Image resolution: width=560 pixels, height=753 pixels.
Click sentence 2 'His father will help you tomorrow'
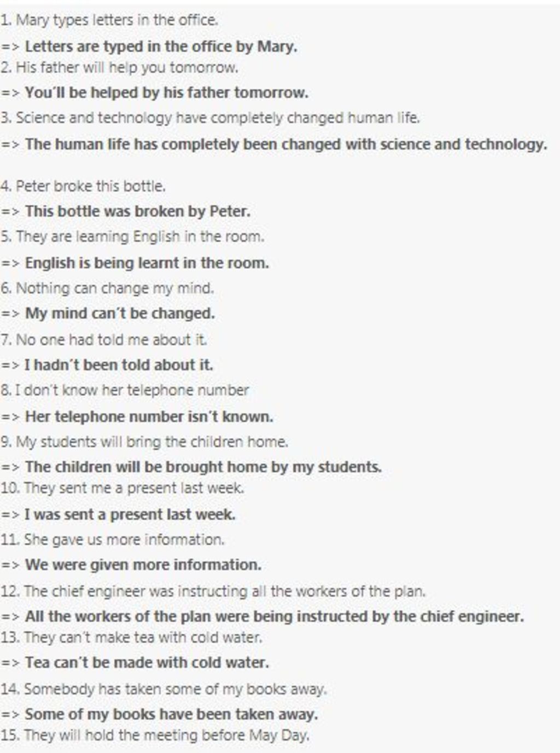119,68
